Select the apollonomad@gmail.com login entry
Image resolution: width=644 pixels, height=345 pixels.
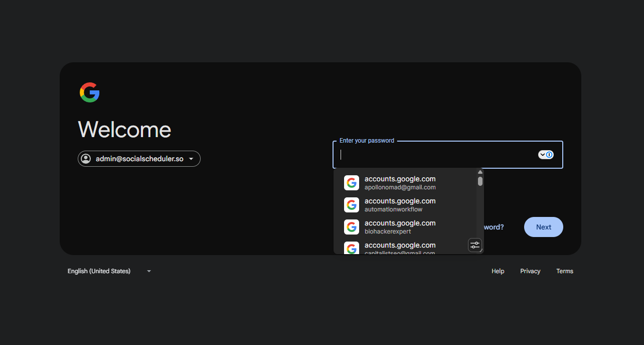405,183
